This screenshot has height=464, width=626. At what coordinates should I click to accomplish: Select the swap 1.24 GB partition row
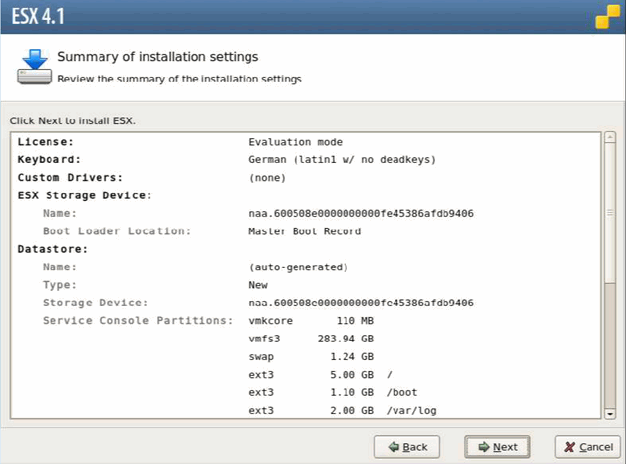point(310,357)
